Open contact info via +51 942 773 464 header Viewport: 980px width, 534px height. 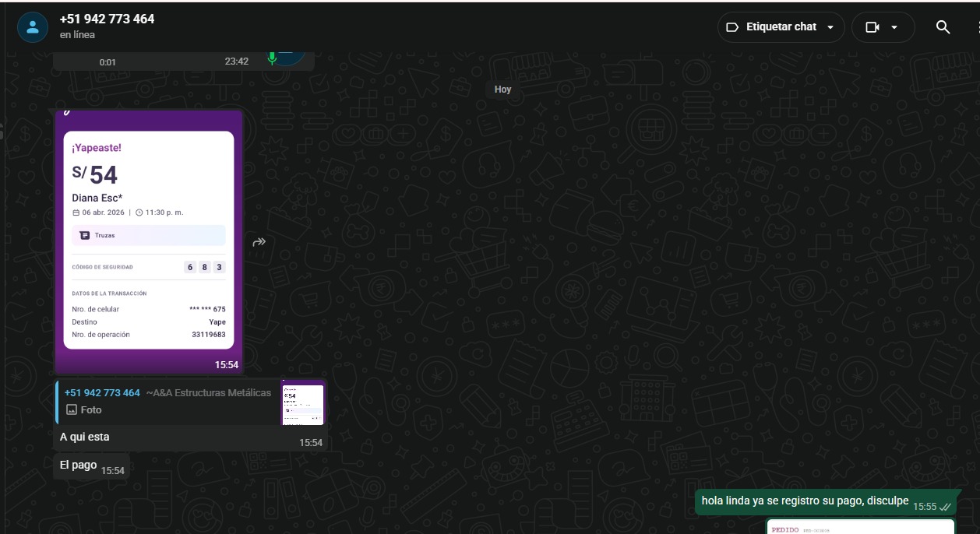(107, 19)
